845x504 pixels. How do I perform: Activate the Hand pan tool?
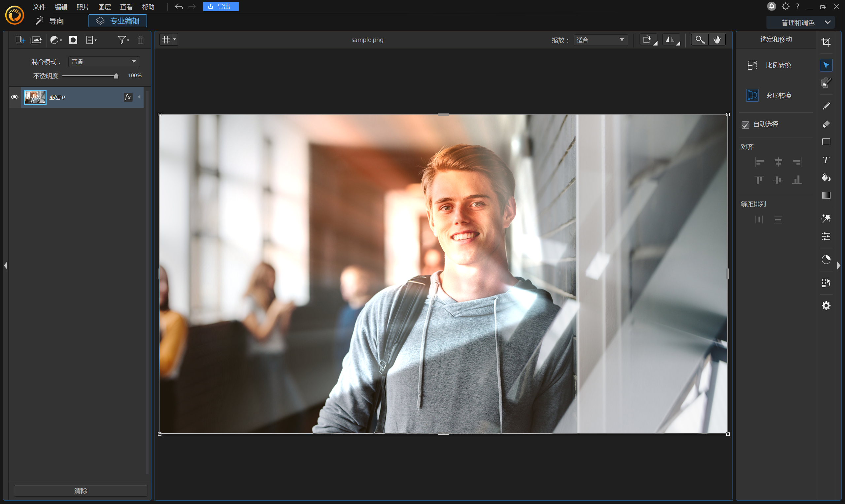click(x=717, y=40)
